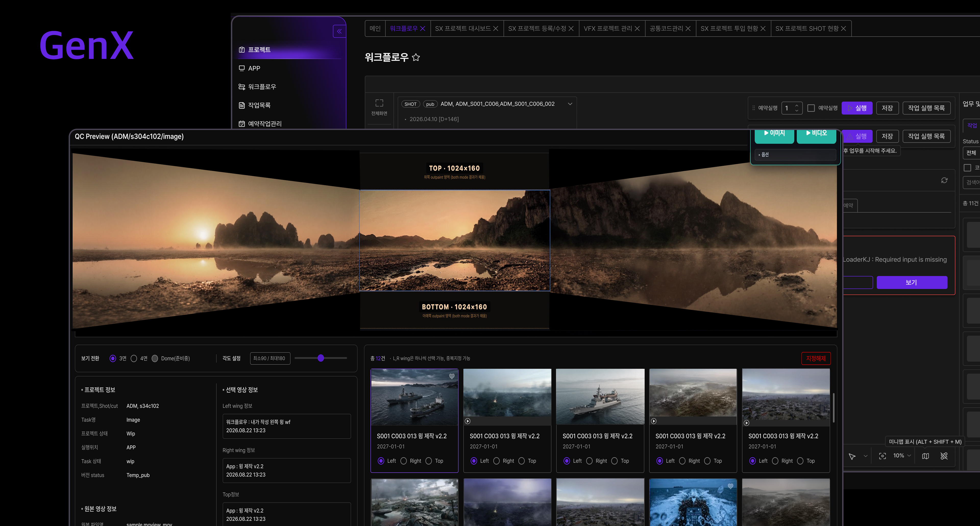Close the 워크플로우 tab with its X
The height and width of the screenshot is (526, 980).
(x=422, y=29)
